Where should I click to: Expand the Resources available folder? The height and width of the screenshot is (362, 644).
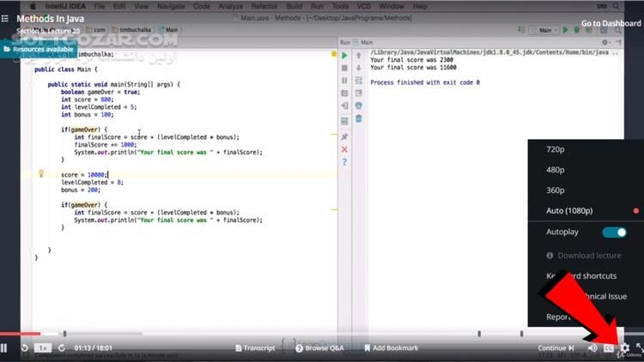click(x=43, y=50)
